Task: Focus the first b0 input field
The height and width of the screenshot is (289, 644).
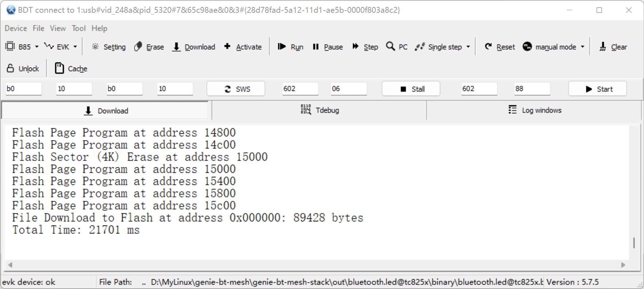Action: 23,89
